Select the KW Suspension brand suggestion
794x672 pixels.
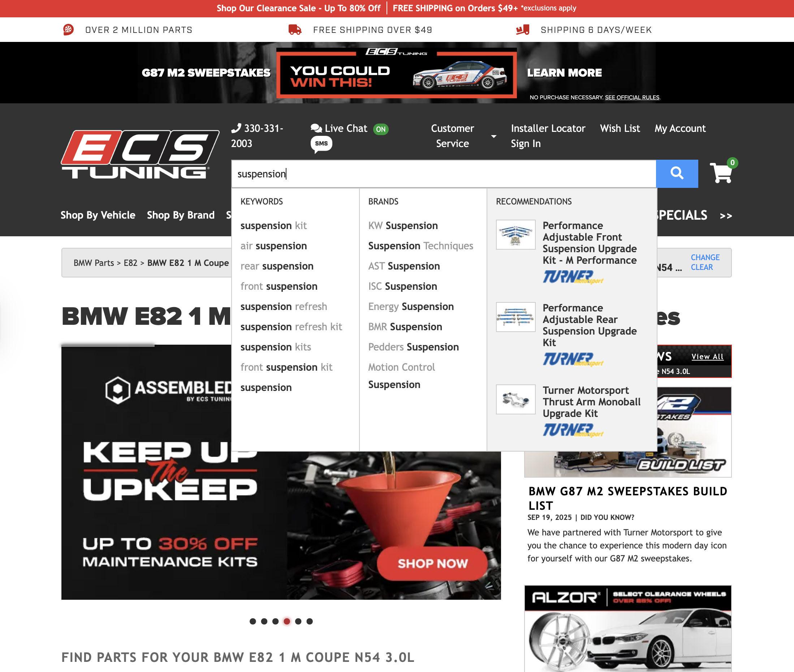pyautogui.click(x=402, y=225)
